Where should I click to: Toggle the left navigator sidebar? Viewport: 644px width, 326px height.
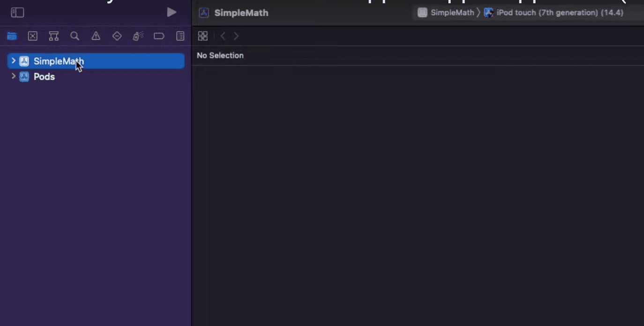(17, 12)
